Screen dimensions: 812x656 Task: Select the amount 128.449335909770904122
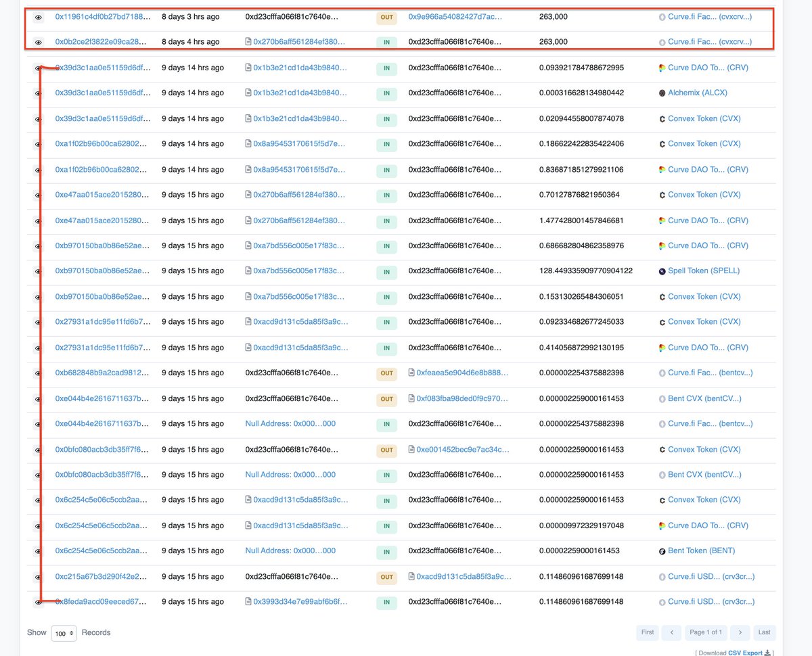[x=586, y=271]
